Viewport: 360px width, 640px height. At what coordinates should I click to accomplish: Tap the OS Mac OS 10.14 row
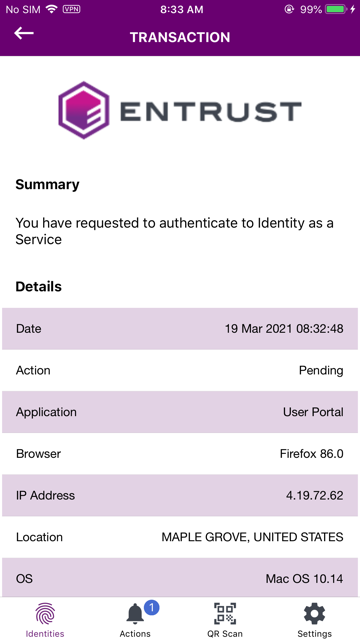click(x=180, y=578)
